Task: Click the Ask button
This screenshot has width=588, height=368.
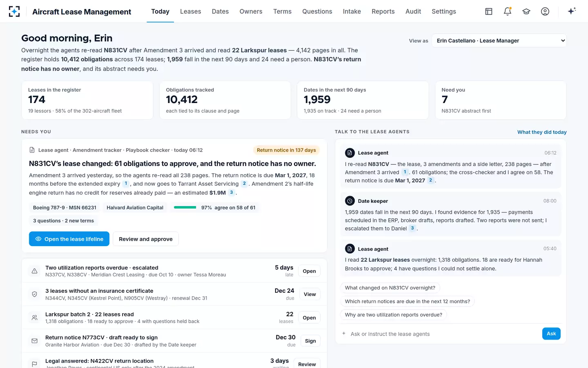Action: [551, 334]
